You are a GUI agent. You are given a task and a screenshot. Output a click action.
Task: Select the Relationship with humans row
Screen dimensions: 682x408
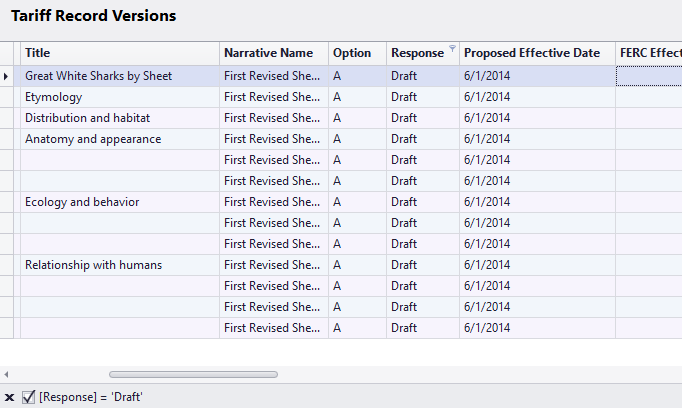pyautogui.click(x=341, y=265)
